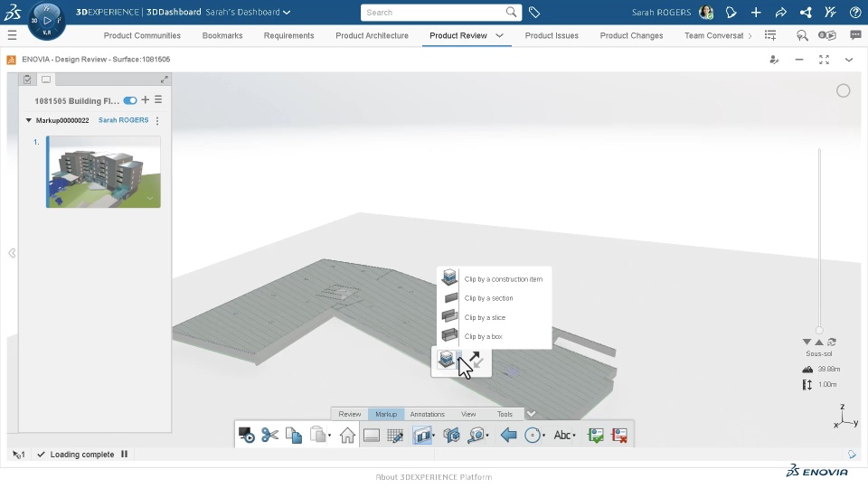868x488 pixels.
Task: Open the widget menu chevron
Action: [849, 60]
